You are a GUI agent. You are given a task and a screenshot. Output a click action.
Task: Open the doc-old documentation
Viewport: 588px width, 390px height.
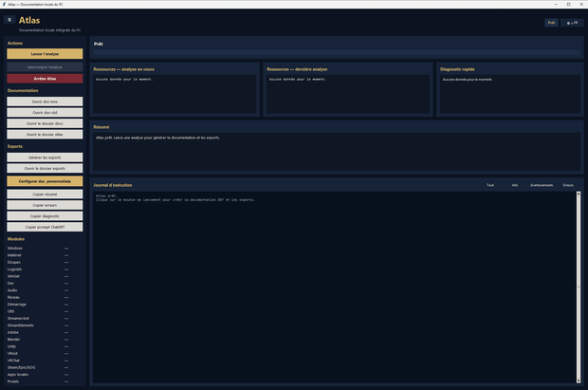point(45,112)
